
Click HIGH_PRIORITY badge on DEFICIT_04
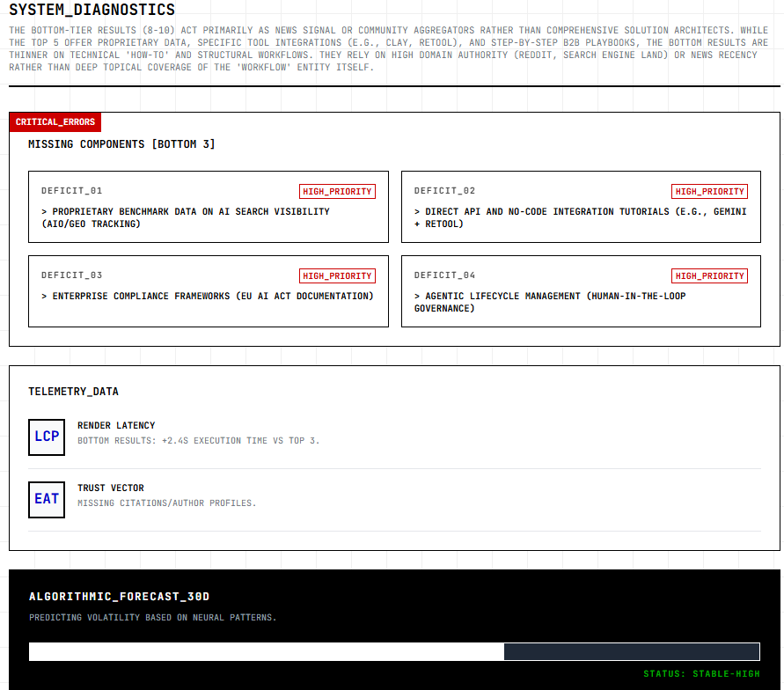[709, 276]
